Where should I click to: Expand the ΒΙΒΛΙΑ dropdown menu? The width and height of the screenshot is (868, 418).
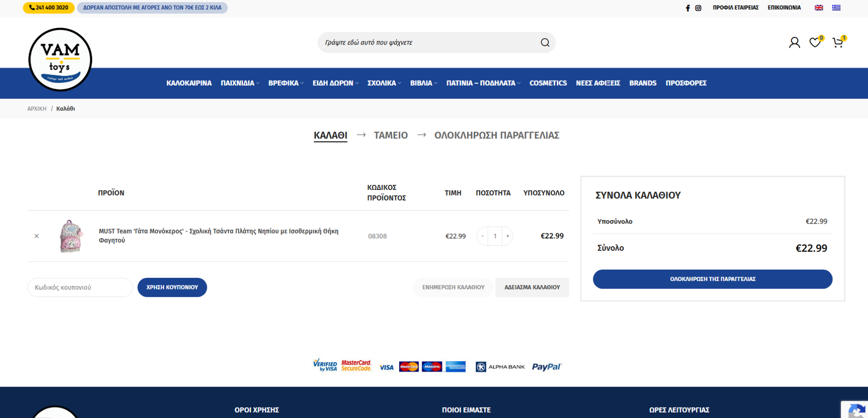pyautogui.click(x=424, y=83)
